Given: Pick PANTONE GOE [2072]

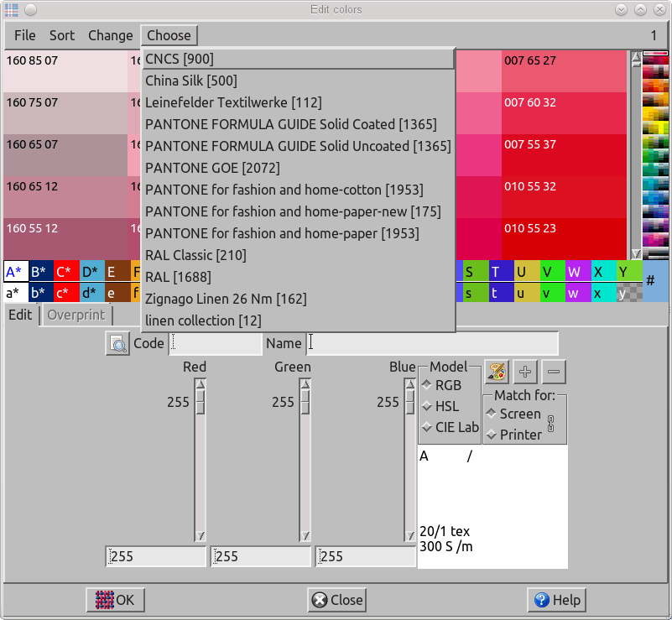Looking at the screenshot, I should 299,168.
